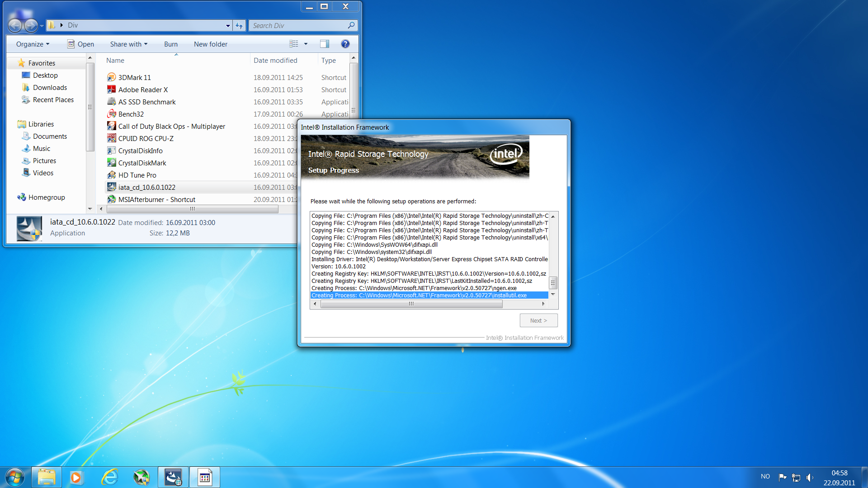Toggle the preview pane icon
This screenshot has height=488, width=868.
325,44
